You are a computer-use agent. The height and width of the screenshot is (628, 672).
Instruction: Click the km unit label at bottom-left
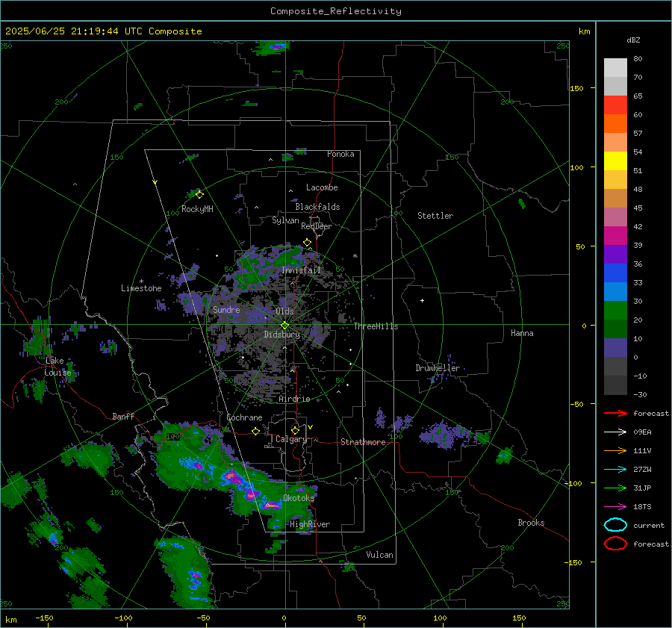[x=11, y=620]
